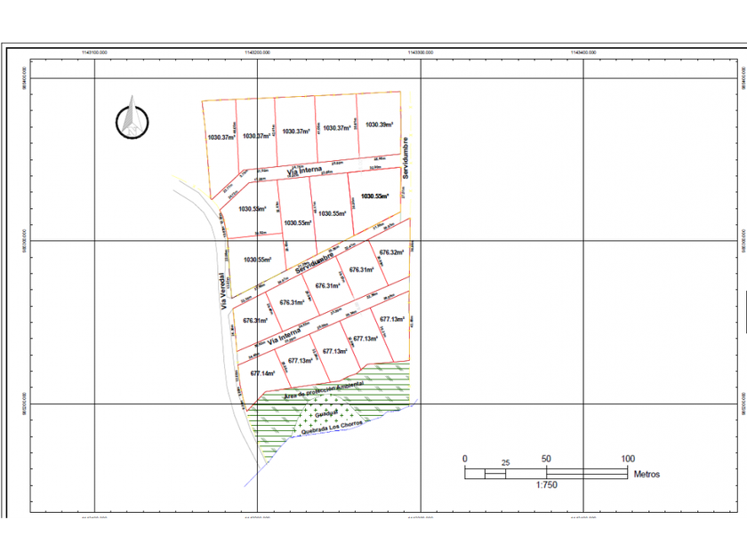Click the steeply diagonal Via Interna label
The image size is (747, 560).
click(284, 336)
